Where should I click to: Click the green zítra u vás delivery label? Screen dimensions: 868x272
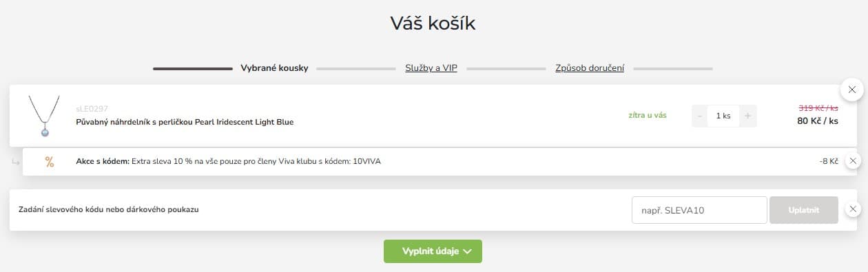pyautogui.click(x=648, y=115)
